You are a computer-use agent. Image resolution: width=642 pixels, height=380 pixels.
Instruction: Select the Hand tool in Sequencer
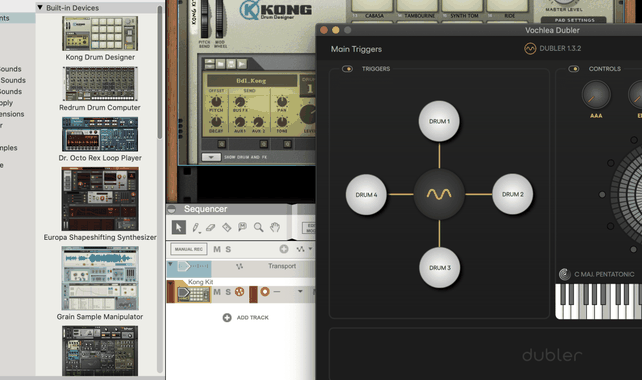click(x=275, y=227)
